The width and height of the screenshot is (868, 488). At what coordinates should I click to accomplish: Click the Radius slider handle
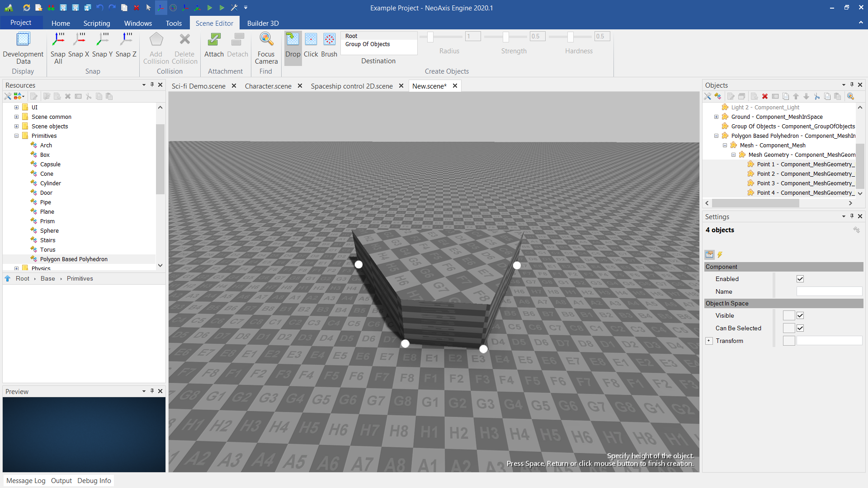[430, 37]
